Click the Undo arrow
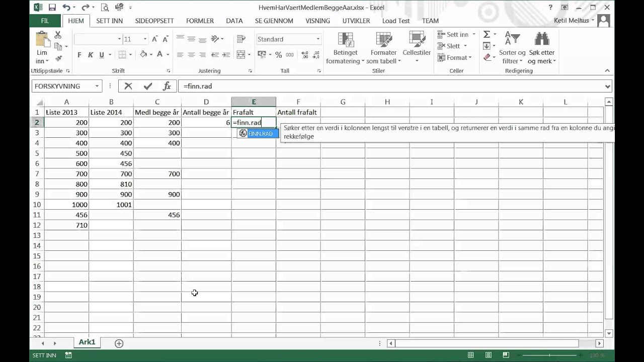This screenshot has width=644, height=362. (66, 7)
